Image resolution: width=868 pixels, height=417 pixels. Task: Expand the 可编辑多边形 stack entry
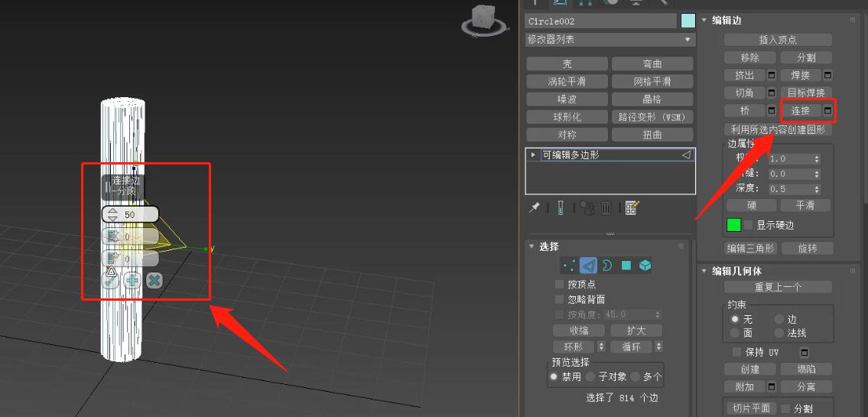(533, 155)
